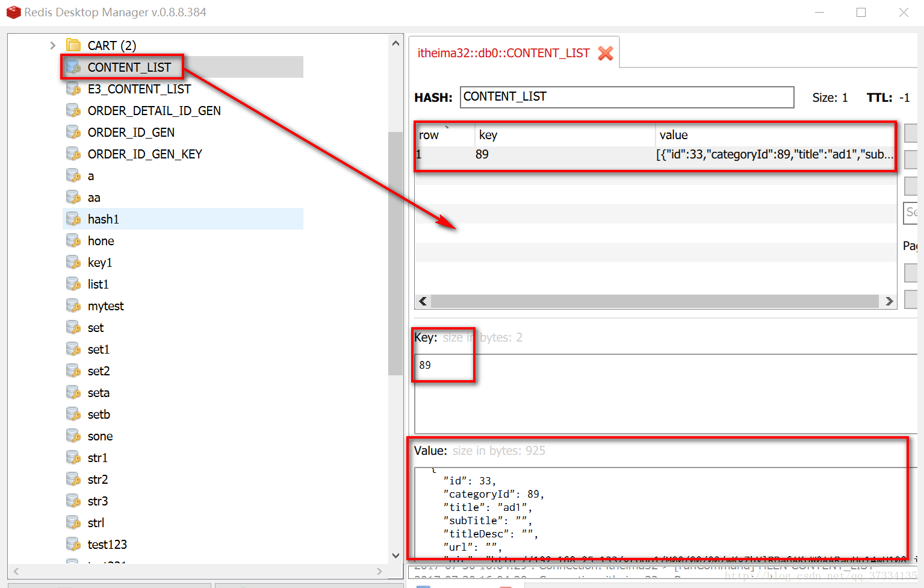Click the key icon beside sone
Viewport: 924px width, 588px height.
point(73,436)
